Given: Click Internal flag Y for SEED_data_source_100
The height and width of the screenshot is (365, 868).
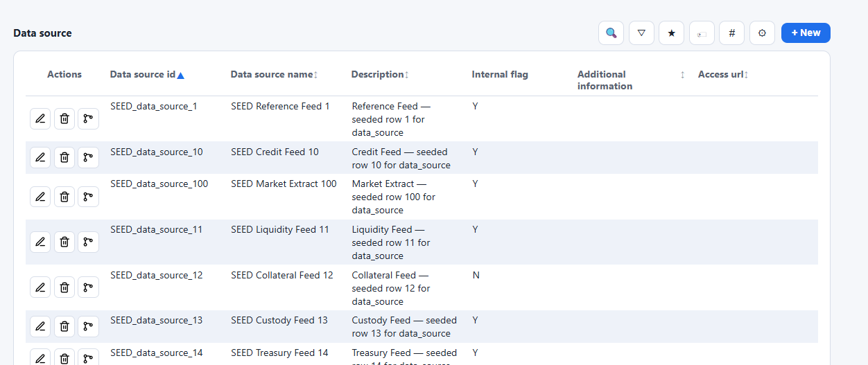Looking at the screenshot, I should coord(476,184).
